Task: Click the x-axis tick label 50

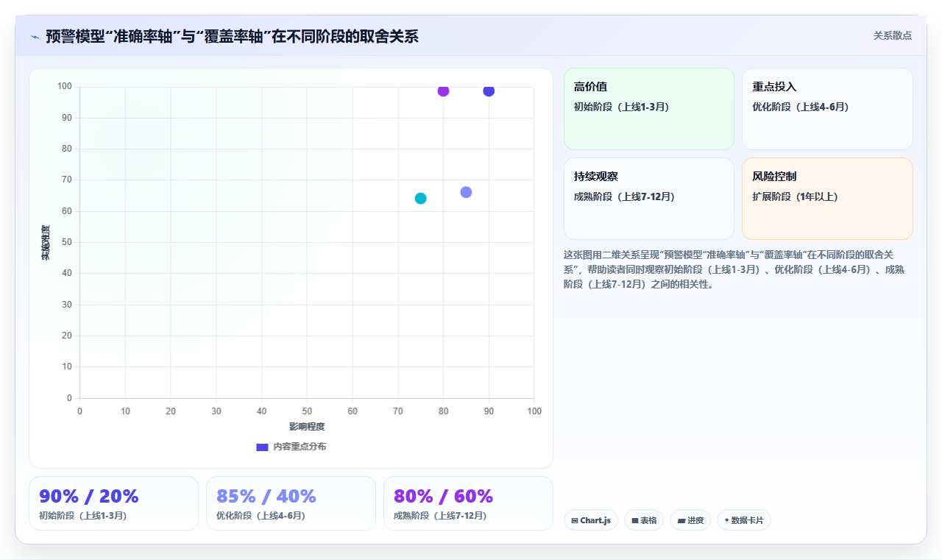Action: click(307, 411)
